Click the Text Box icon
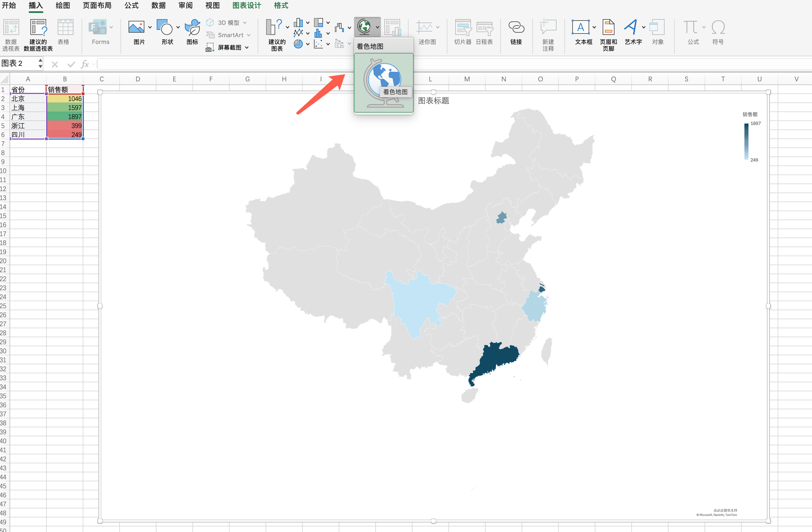 [x=580, y=27]
